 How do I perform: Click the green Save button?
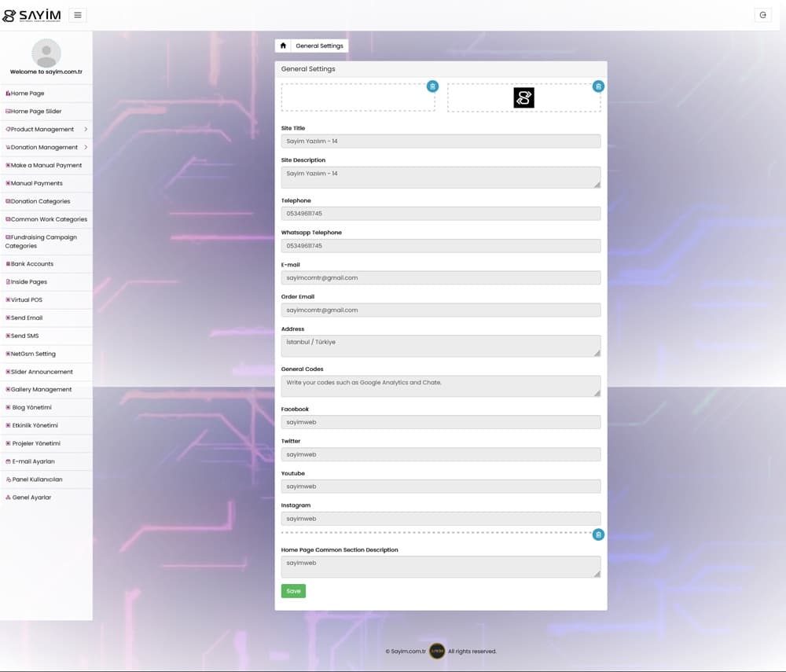pos(293,591)
